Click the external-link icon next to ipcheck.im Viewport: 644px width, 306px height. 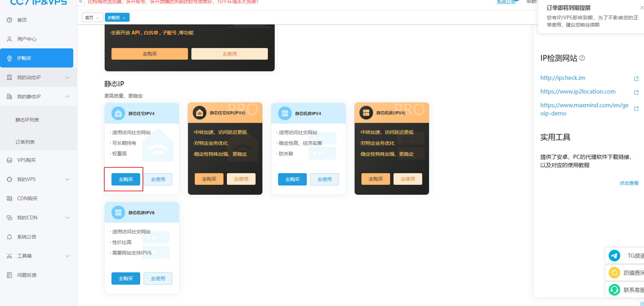636,78
